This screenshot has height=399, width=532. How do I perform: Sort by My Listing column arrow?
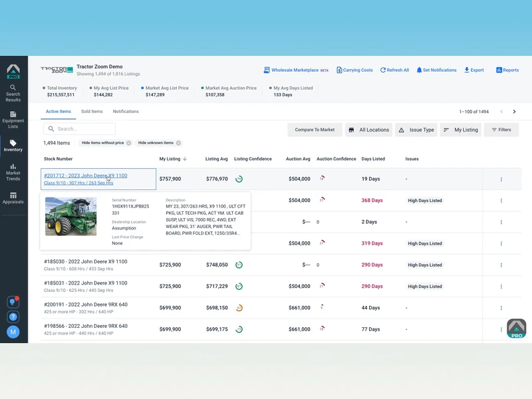(x=185, y=159)
